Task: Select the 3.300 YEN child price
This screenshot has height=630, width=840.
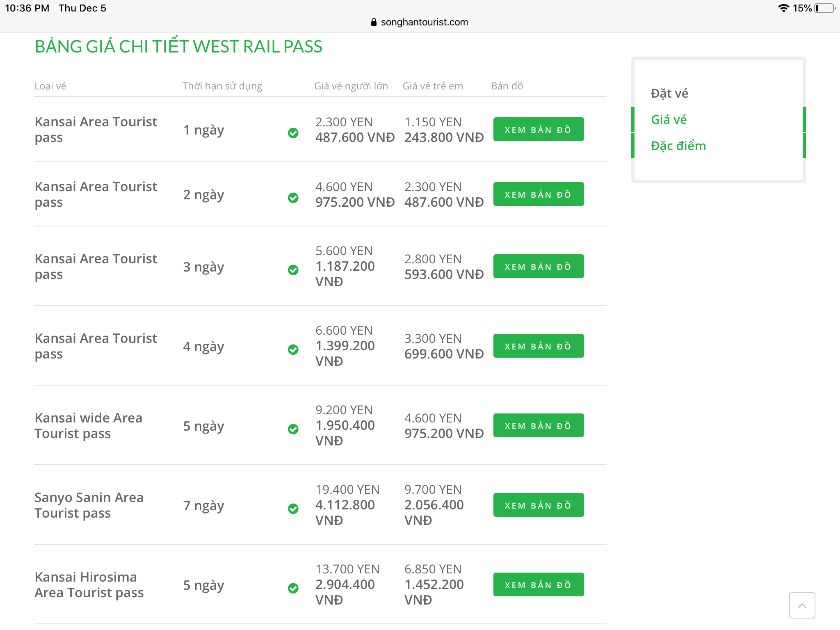Action: [433, 338]
